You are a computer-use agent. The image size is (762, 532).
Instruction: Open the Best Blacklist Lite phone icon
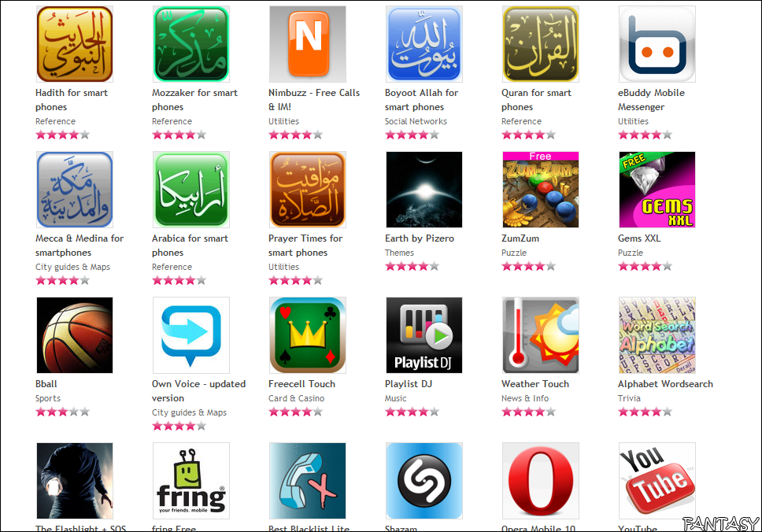pos(308,481)
